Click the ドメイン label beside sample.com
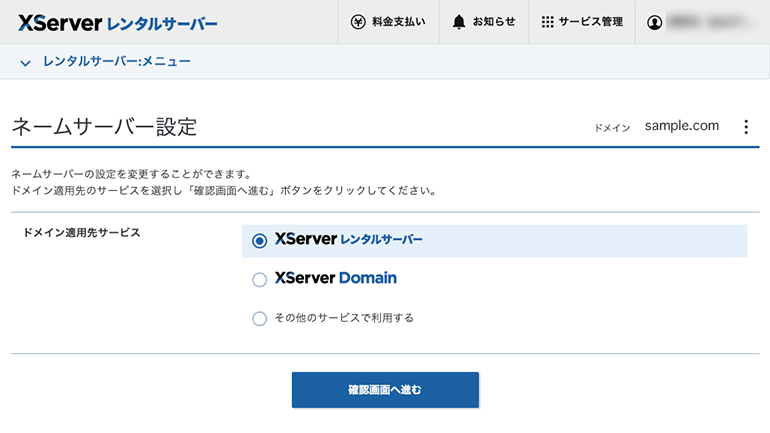Screen dimensions: 770x433 (612, 128)
